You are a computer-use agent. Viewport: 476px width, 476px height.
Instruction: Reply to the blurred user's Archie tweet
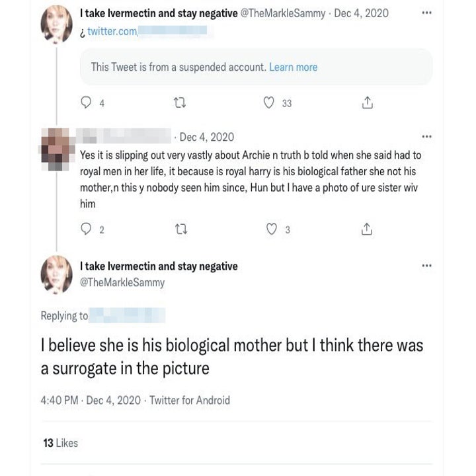pyautogui.click(x=86, y=229)
